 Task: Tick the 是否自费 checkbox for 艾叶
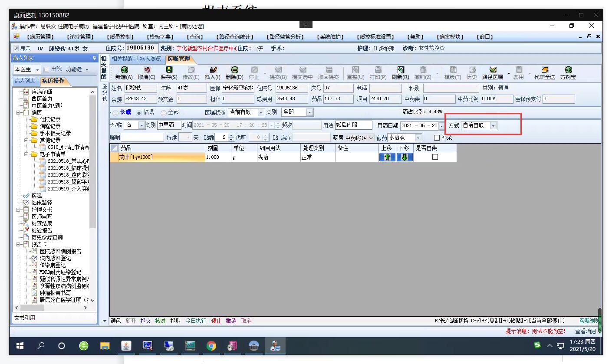pyautogui.click(x=435, y=157)
